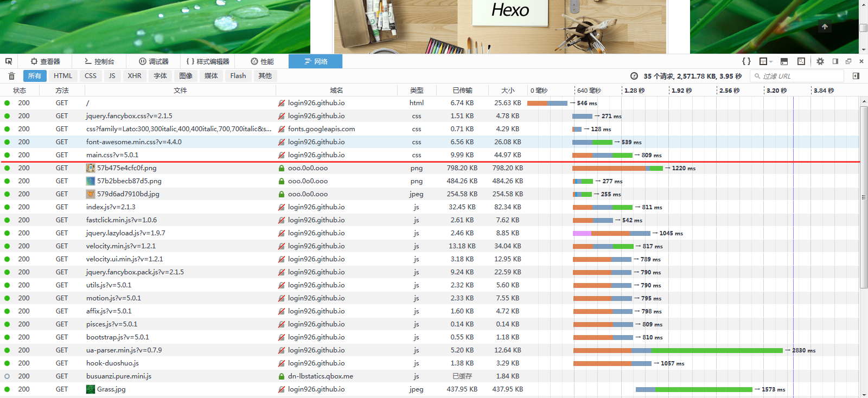Toggle the 所有 request filter
Screen dimensions: 868x398
[35, 76]
